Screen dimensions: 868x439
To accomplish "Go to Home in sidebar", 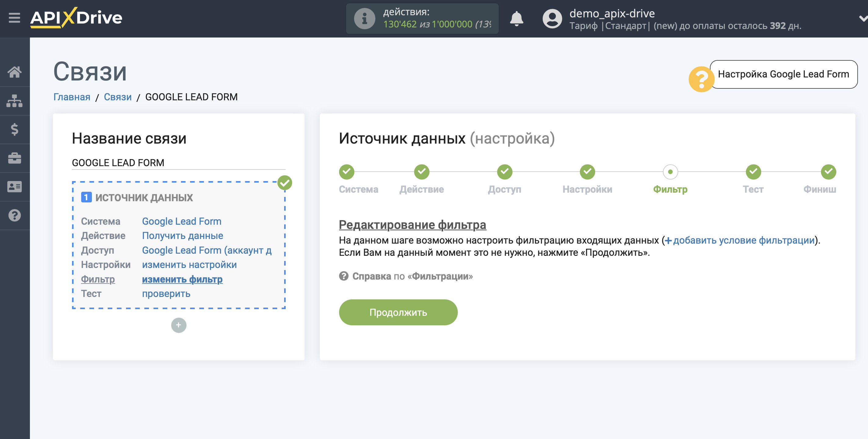I will point(14,72).
